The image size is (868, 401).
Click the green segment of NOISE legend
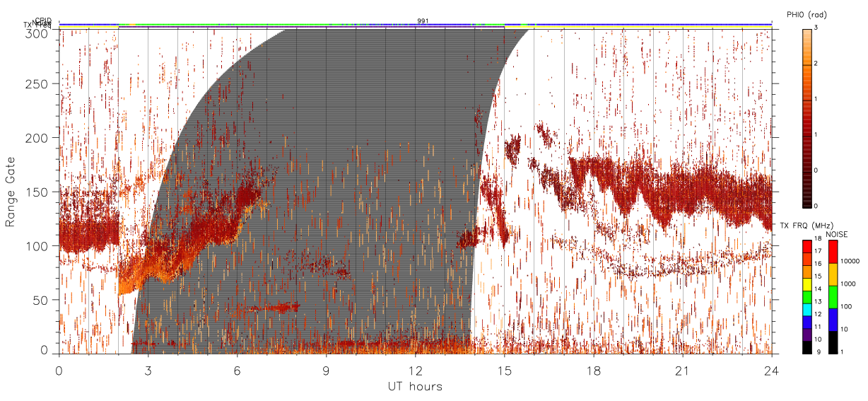(x=833, y=297)
